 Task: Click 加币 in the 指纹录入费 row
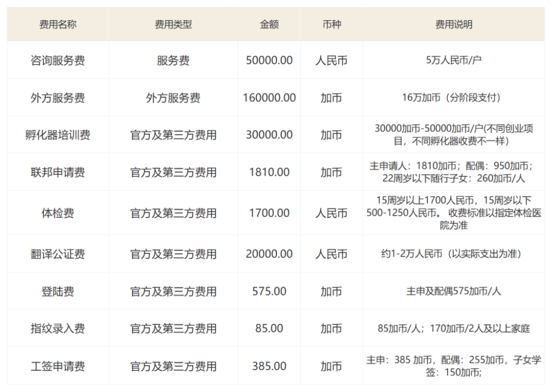pyautogui.click(x=332, y=329)
